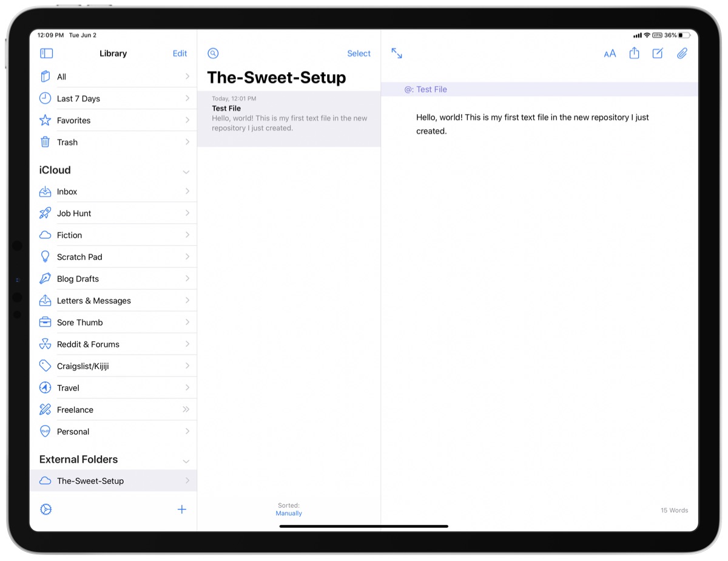Image resolution: width=728 pixels, height=561 pixels.
Task: Tap the battery indicator in status bar
Action: (x=684, y=35)
